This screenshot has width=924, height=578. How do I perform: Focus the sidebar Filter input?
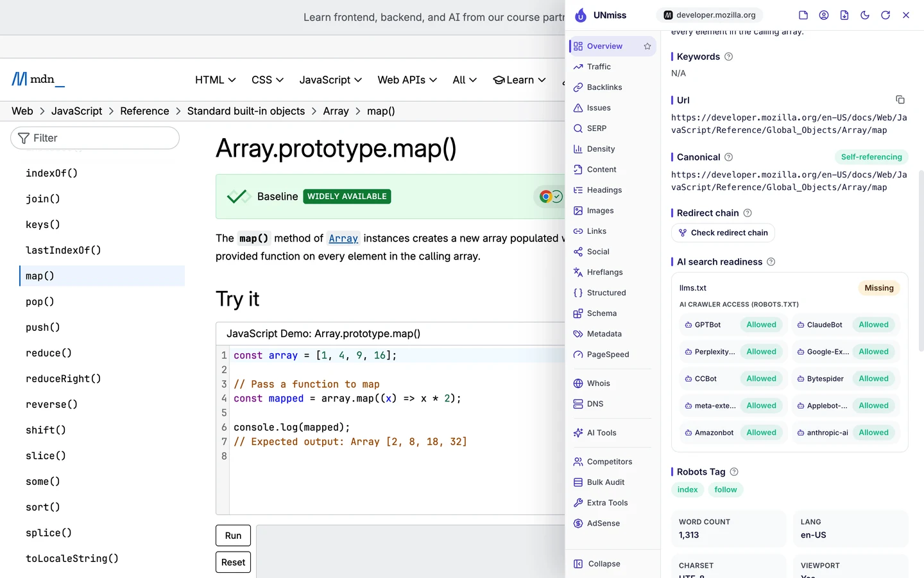[95, 138]
